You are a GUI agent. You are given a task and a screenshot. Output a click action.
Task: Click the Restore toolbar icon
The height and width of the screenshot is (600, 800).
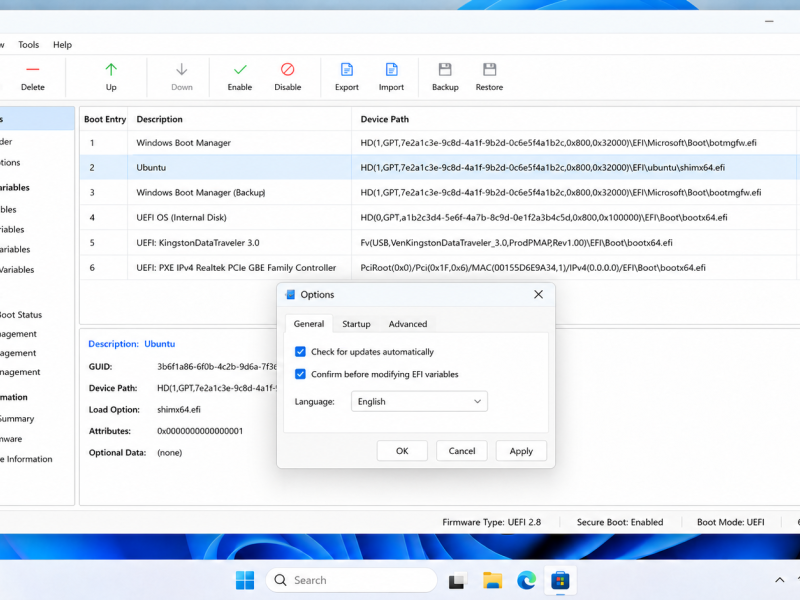point(489,69)
